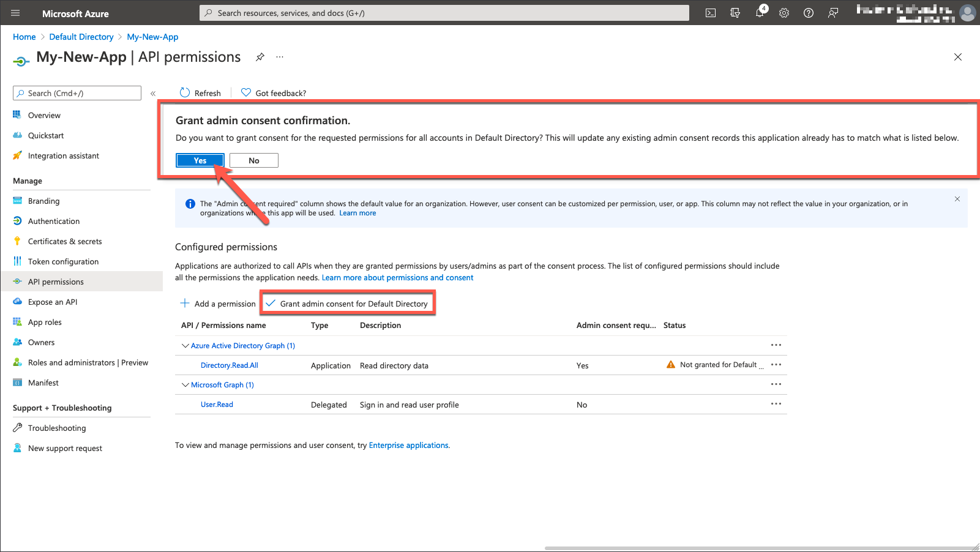Click the Admin consent requ... column header
The width and height of the screenshot is (980, 552).
pyautogui.click(x=616, y=326)
